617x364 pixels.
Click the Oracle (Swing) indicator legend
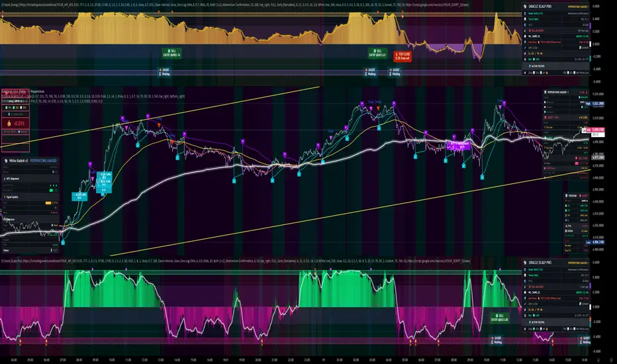236,5
